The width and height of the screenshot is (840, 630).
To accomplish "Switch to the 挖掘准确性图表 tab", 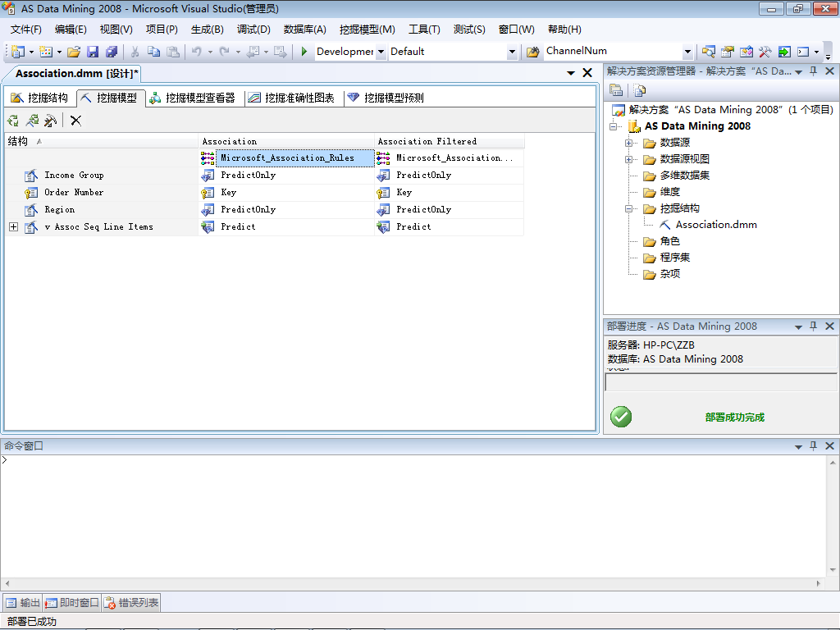I will (291, 98).
